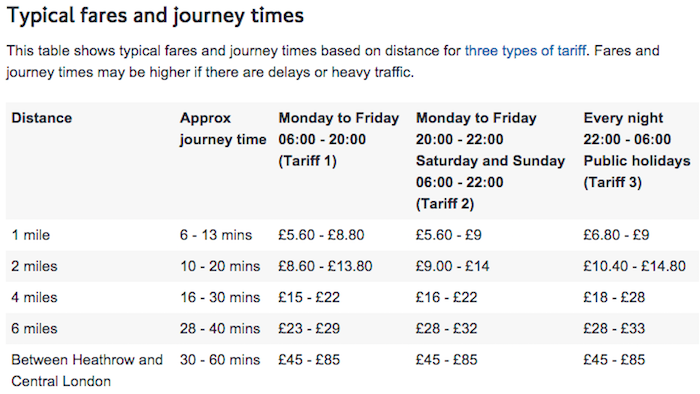Click the Tariff 3 'Every night' header
Screen dimensions: 700x394
point(637,150)
